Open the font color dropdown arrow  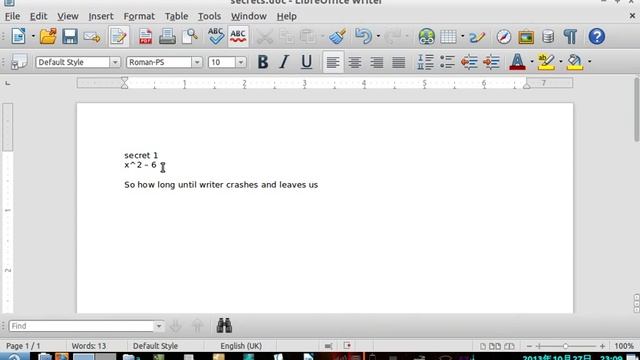(531, 62)
